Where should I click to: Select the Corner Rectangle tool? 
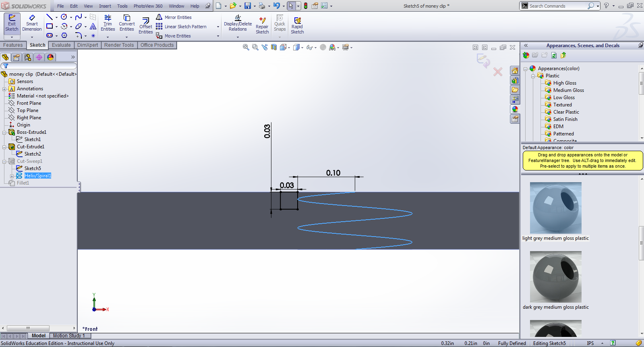pos(50,26)
